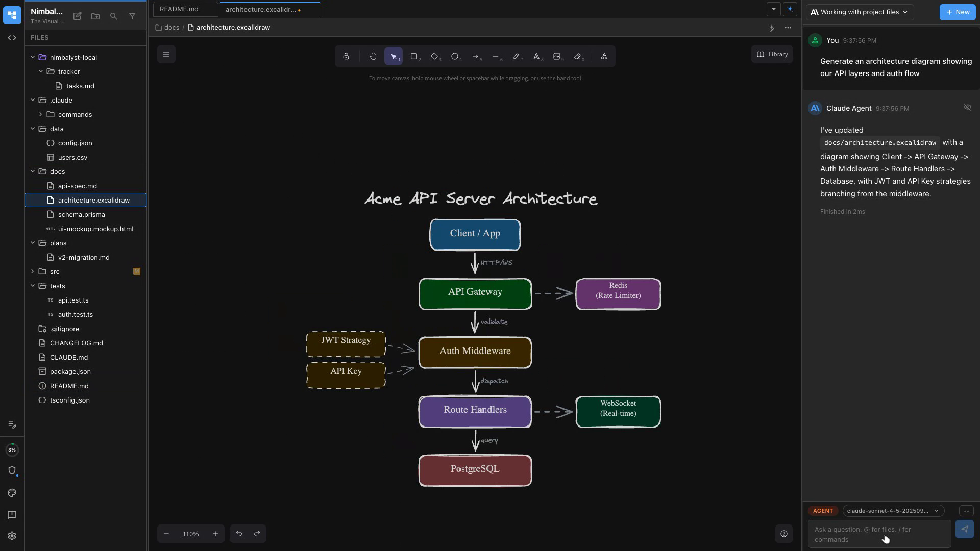Select the Eraser tool
The width and height of the screenshot is (980, 551).
click(577, 56)
